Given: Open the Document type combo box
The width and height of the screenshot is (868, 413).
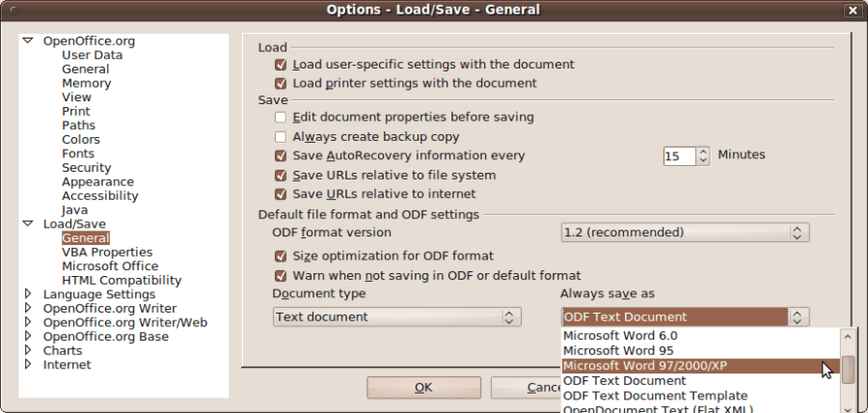Looking at the screenshot, I should point(396,317).
